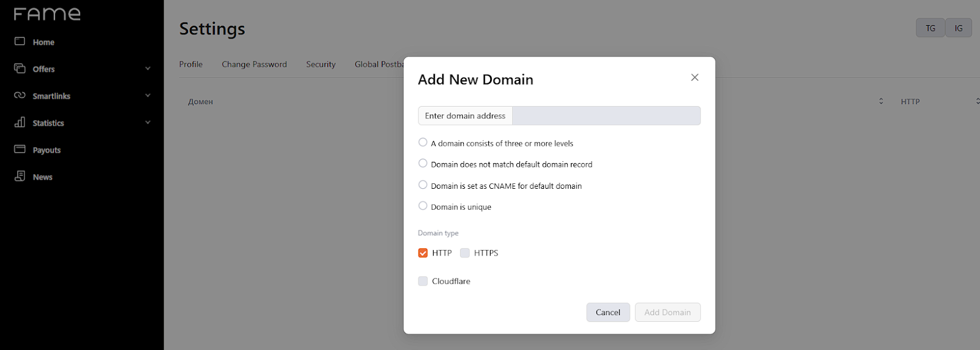
Task: Close the Add New Domain dialog
Action: tap(695, 77)
